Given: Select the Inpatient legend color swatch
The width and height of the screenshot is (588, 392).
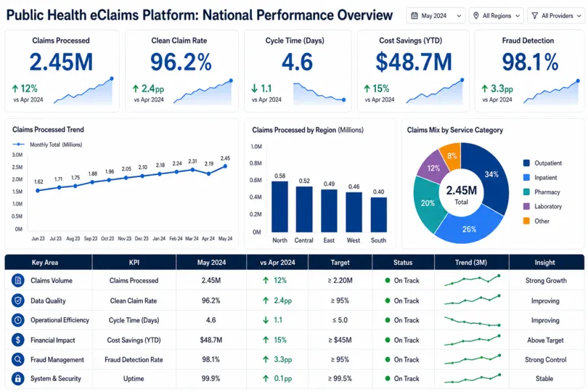Looking at the screenshot, I should tap(526, 177).
